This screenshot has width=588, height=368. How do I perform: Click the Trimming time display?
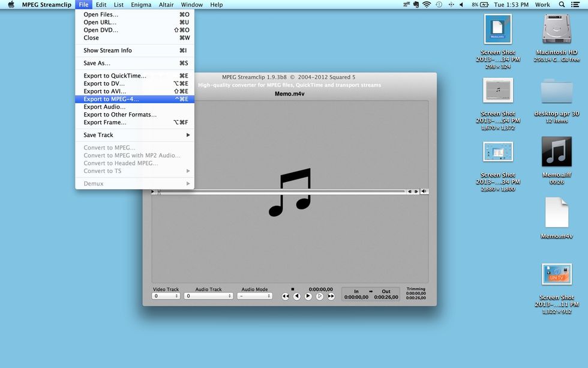click(x=416, y=294)
